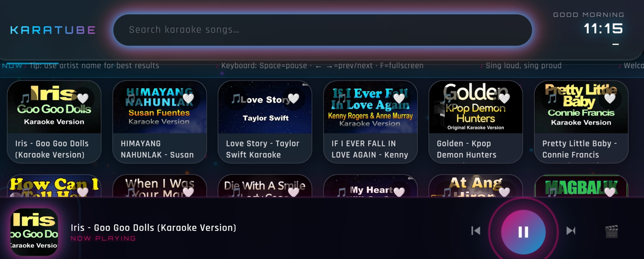Click music note icon on Love Story card
The image size is (644, 259).
[236, 99]
